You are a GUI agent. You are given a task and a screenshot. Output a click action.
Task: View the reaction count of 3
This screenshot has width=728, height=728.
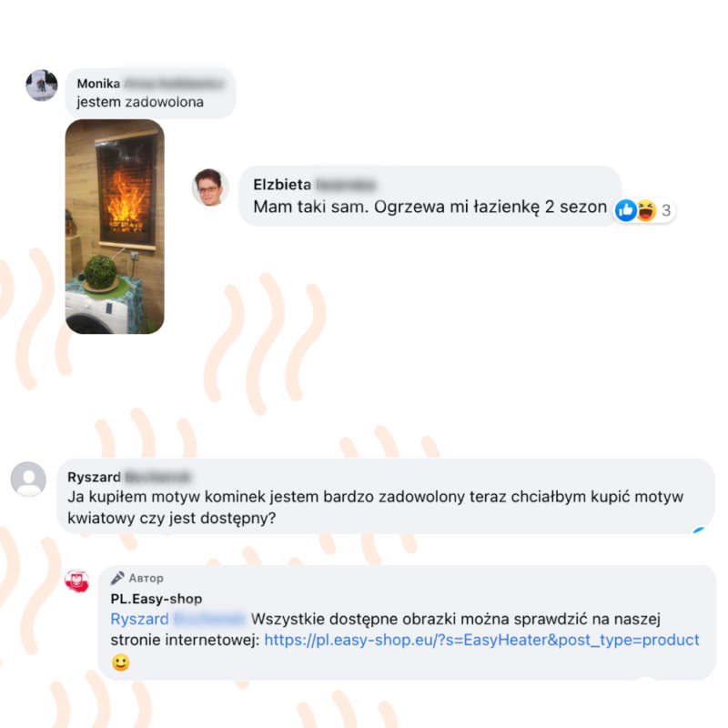pyautogui.click(x=666, y=211)
